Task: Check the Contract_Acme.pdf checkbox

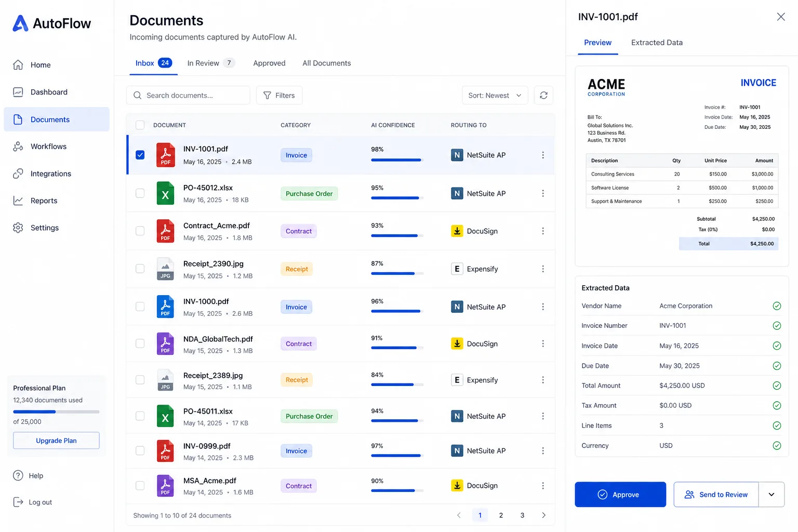Action: [140, 231]
